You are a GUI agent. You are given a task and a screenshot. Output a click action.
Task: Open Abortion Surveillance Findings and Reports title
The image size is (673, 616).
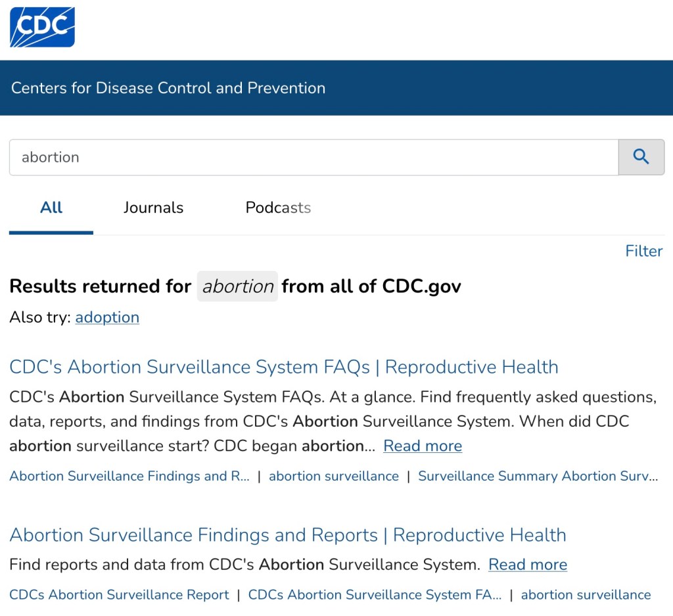coord(288,535)
